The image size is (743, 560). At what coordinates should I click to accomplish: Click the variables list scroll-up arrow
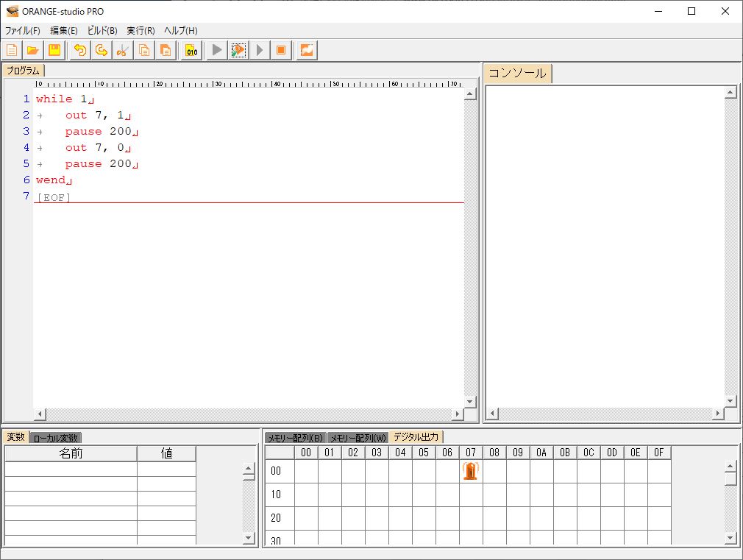click(249, 469)
